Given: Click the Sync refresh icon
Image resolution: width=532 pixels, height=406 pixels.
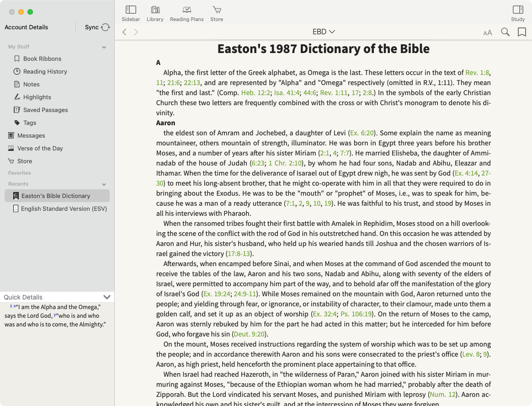Looking at the screenshot, I should pyautogui.click(x=106, y=27).
